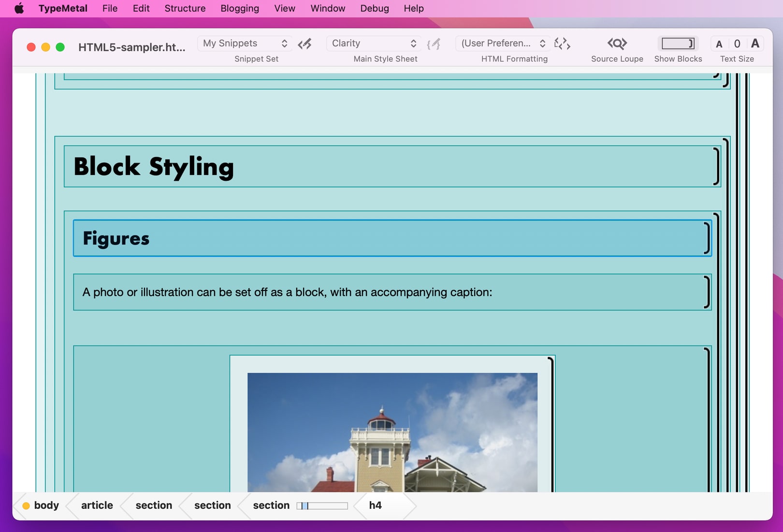Click the edit style sheet icon

point(434,44)
